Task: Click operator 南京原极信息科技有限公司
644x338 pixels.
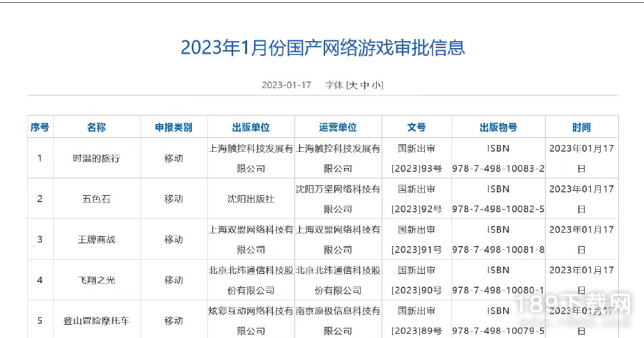Action: [x=338, y=321]
